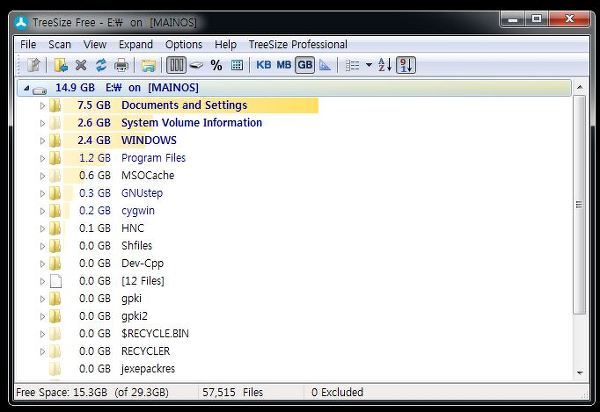
Task: Click the scrollbar down arrow
Action: pos(580,372)
